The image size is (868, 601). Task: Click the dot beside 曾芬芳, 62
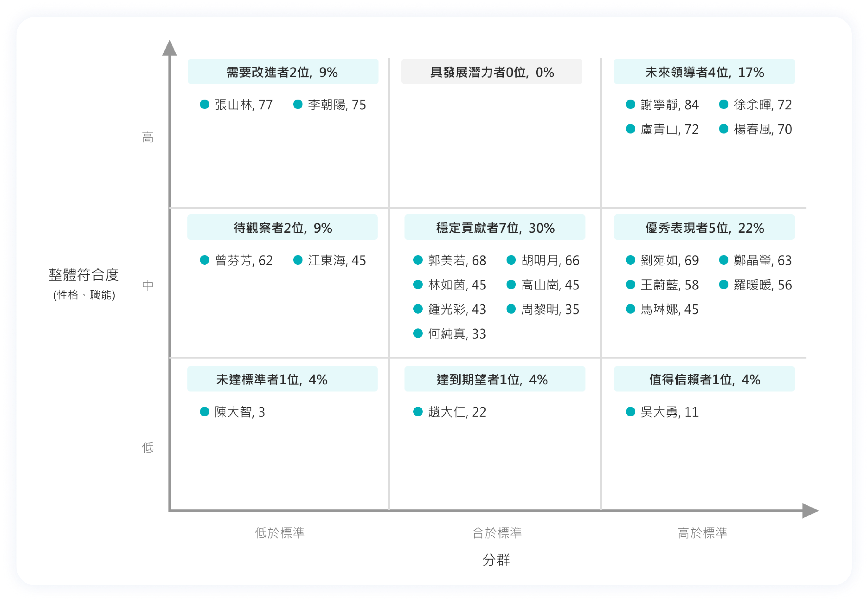[x=204, y=260]
